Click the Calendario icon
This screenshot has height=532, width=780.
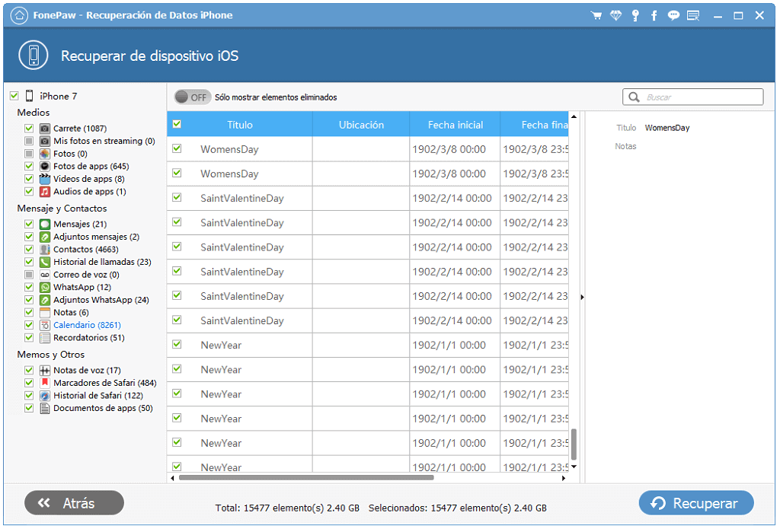45,325
